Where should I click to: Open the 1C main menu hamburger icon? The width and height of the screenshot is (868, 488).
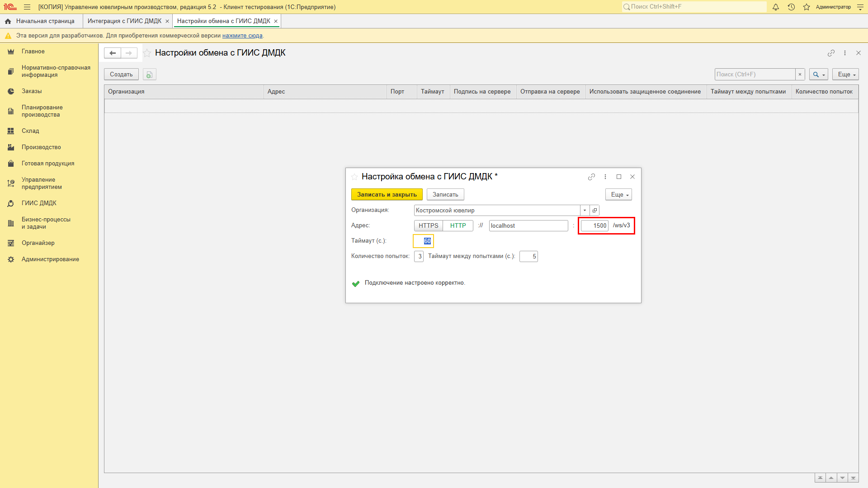(x=27, y=7)
